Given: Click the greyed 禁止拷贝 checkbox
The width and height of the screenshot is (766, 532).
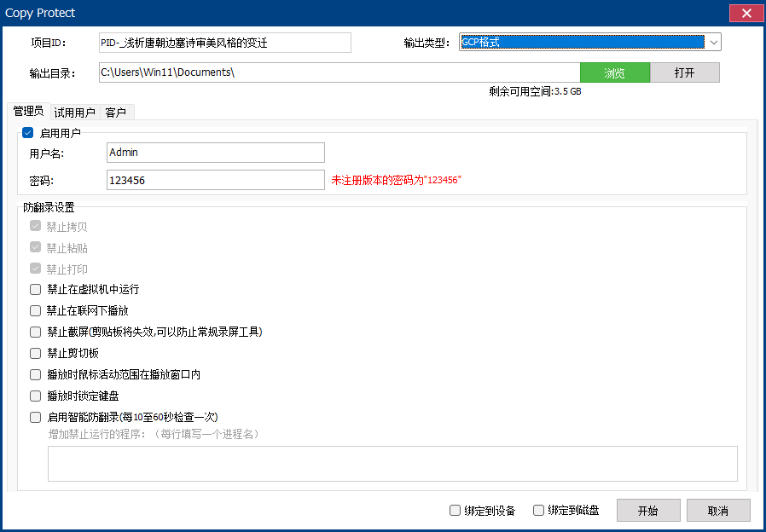Looking at the screenshot, I should [x=35, y=226].
